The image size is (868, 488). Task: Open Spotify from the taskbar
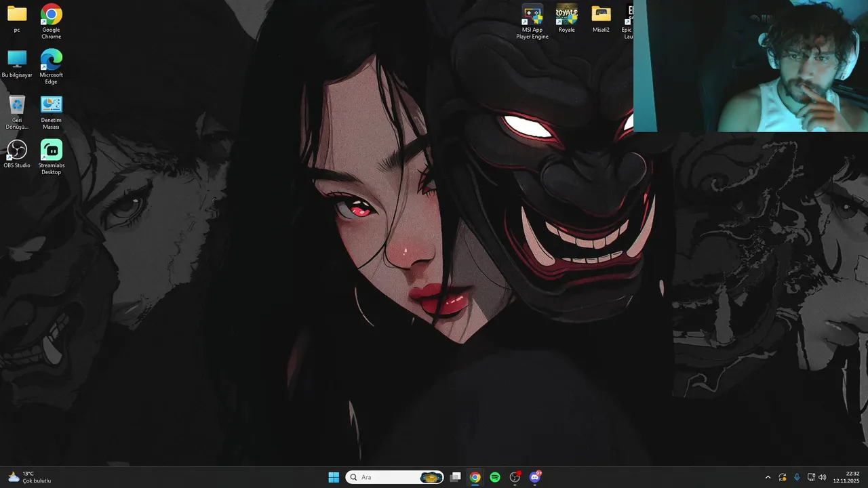pyautogui.click(x=495, y=477)
